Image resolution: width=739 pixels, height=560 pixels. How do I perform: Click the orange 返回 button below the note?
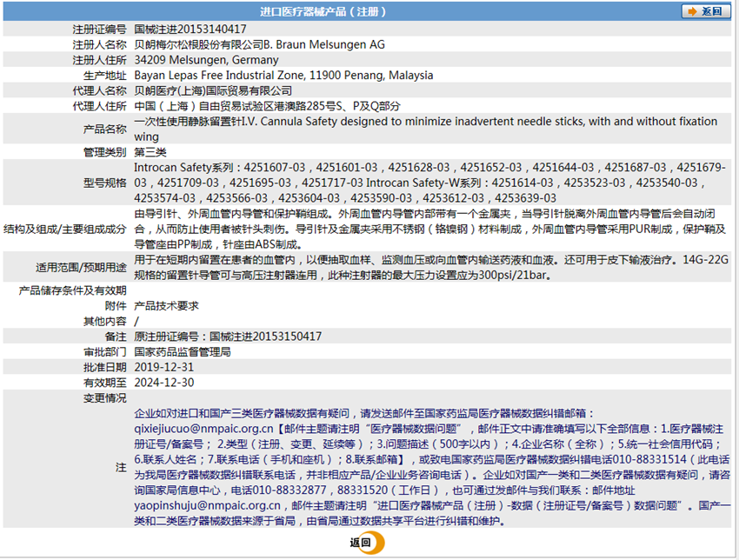click(x=367, y=543)
